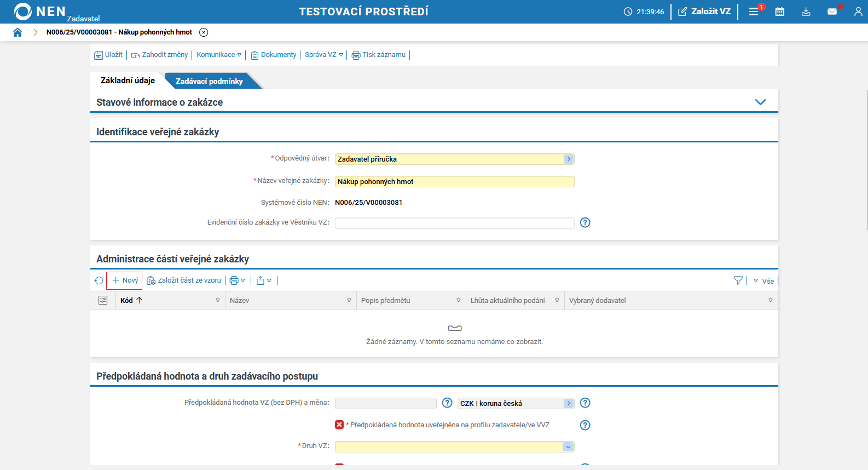The height and width of the screenshot is (470, 868).
Task: Click the download icon in header
Action: [806, 12]
